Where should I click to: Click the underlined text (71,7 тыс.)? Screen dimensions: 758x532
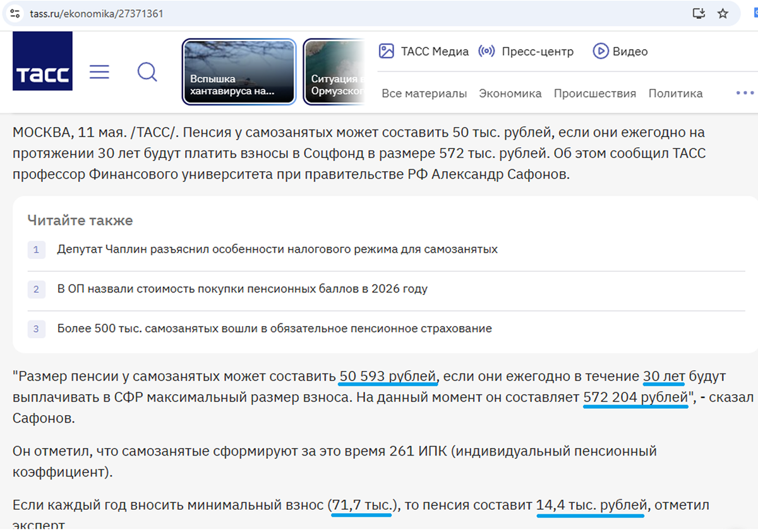tap(363, 505)
